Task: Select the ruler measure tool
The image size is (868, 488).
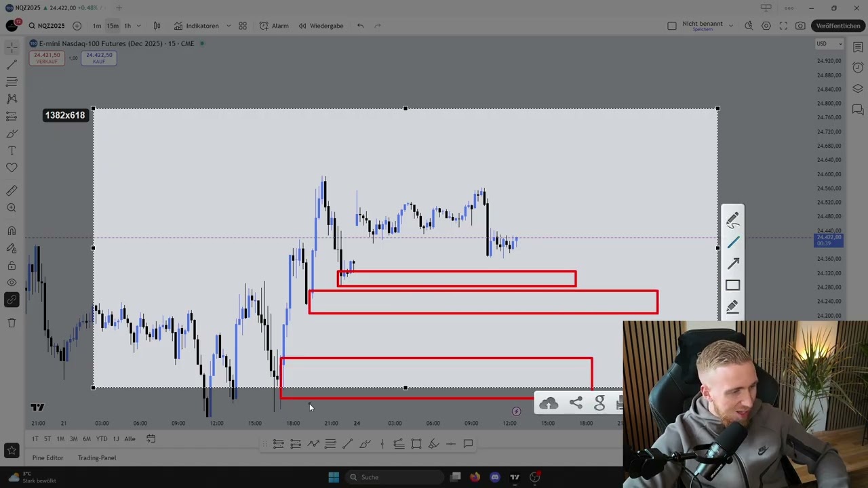Action: (x=12, y=191)
